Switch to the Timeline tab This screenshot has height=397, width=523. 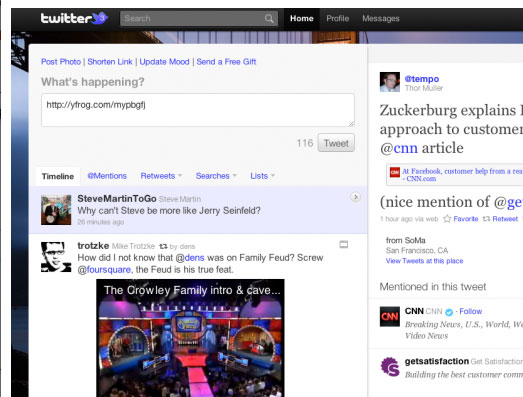[58, 176]
